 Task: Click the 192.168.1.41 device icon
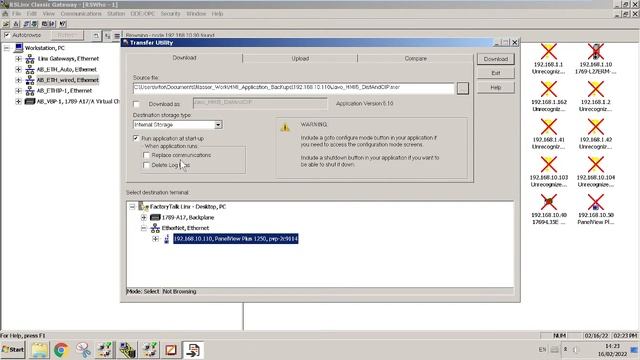548,127
